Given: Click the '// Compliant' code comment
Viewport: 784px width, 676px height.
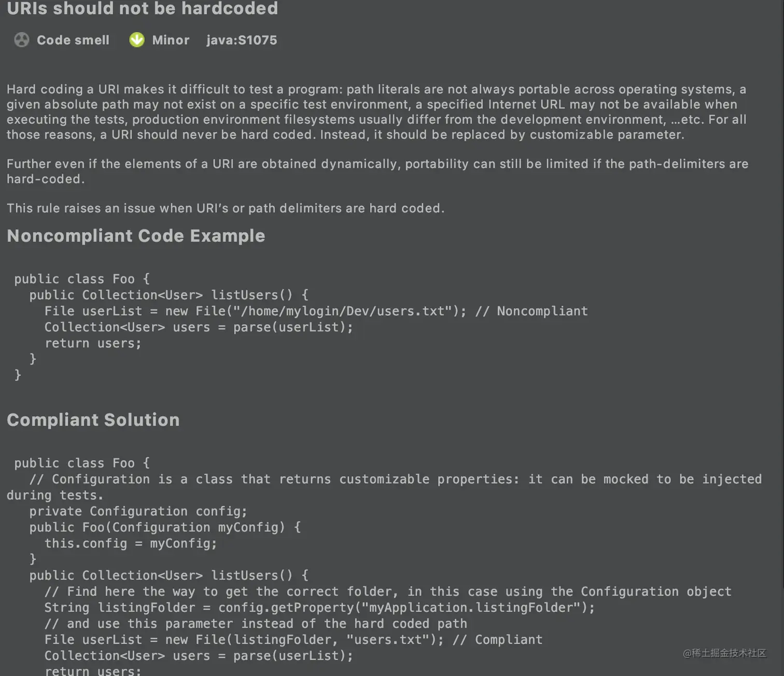Looking at the screenshot, I should tap(498, 640).
